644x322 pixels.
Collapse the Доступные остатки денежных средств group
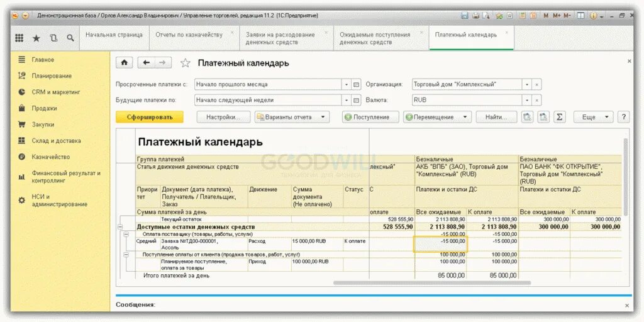pyautogui.click(x=120, y=226)
